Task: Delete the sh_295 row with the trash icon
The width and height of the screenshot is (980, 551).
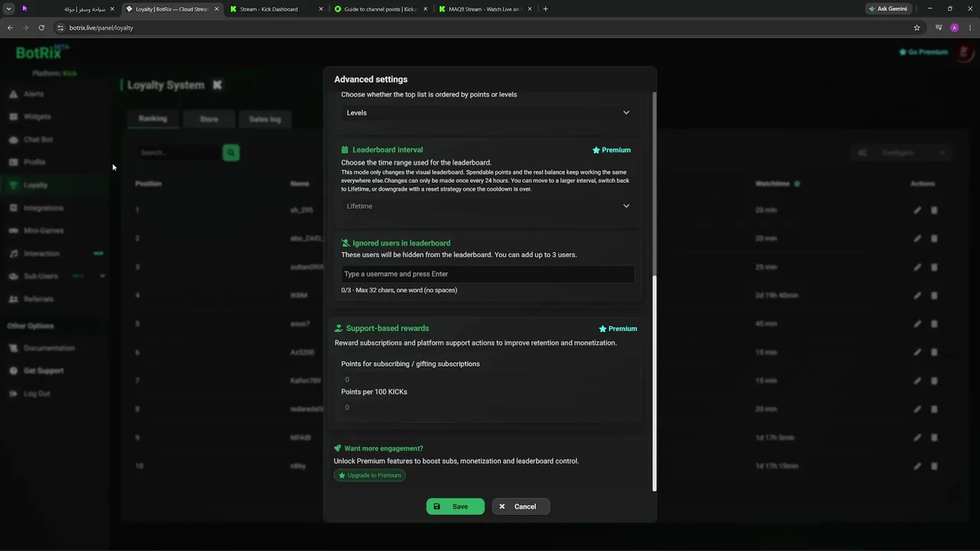Action: 934,210
